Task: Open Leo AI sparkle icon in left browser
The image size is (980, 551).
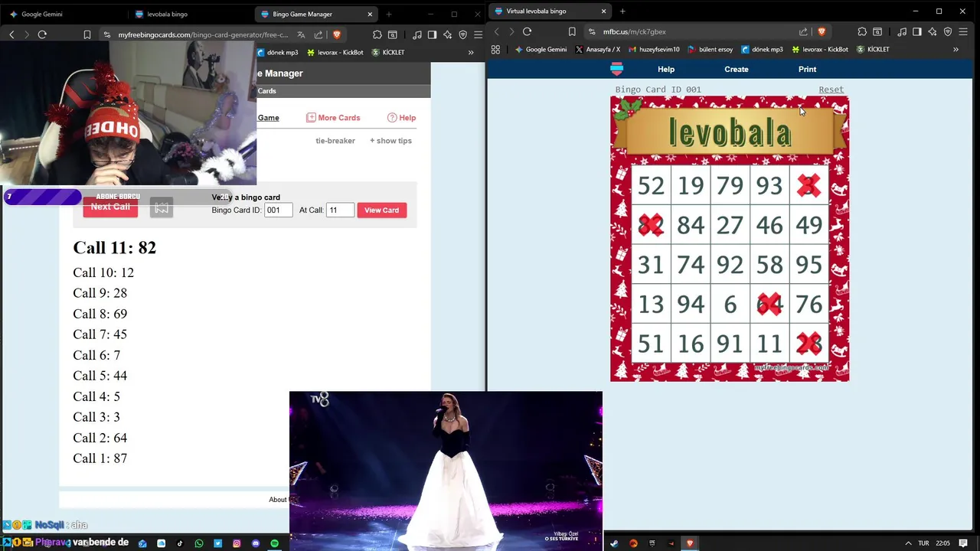Action: tap(448, 34)
